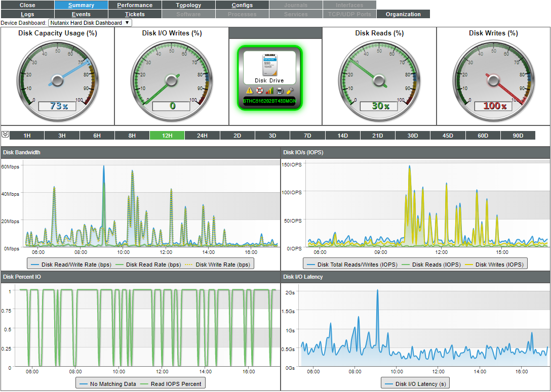
Task: Collapse the time range selector chevron icon
Action: click(5, 135)
